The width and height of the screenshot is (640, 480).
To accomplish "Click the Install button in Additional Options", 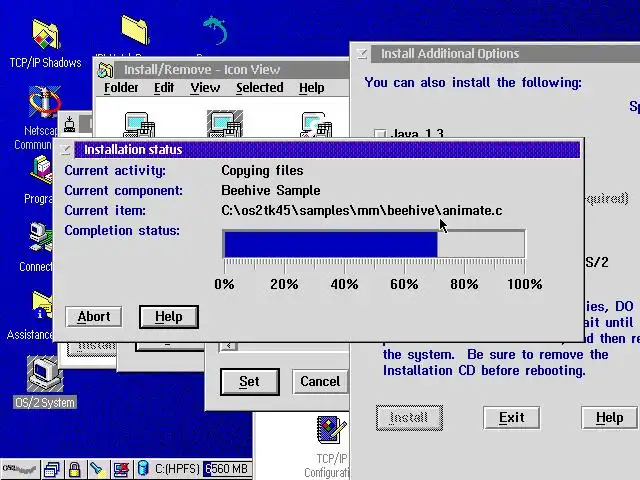I will (409, 418).
